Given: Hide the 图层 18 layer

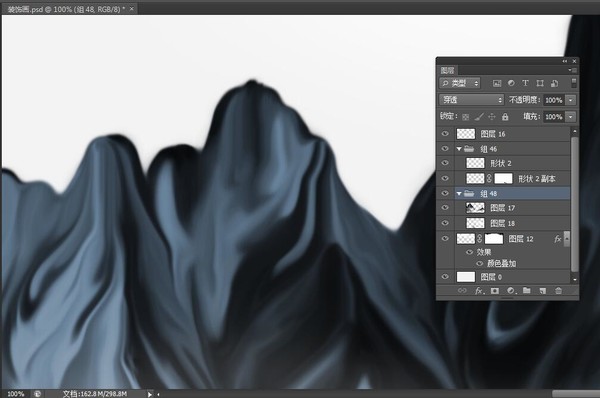Looking at the screenshot, I should 445,223.
